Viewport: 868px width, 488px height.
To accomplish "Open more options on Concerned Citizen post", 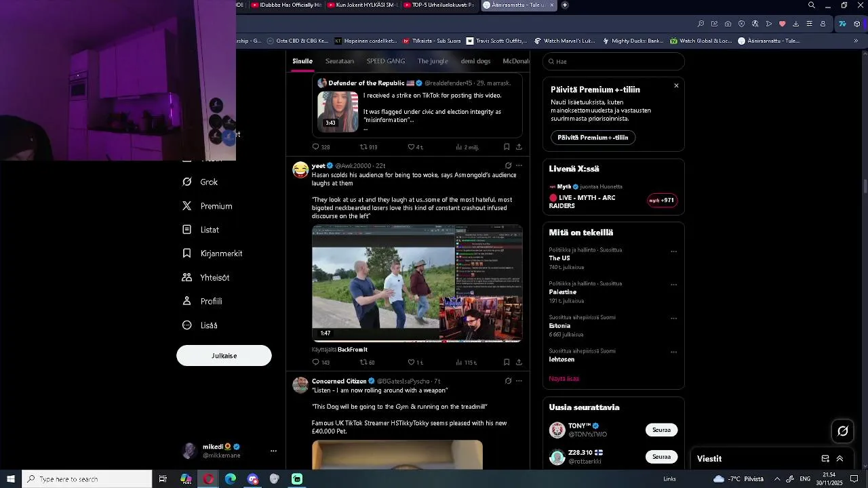I will point(519,381).
